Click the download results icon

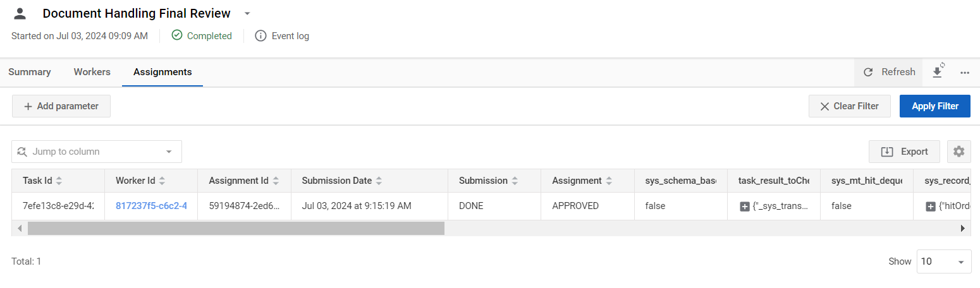click(x=938, y=72)
